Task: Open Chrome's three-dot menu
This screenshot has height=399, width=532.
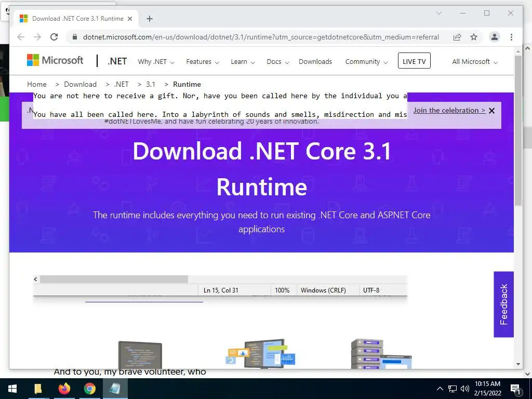Action: pyautogui.click(x=511, y=37)
